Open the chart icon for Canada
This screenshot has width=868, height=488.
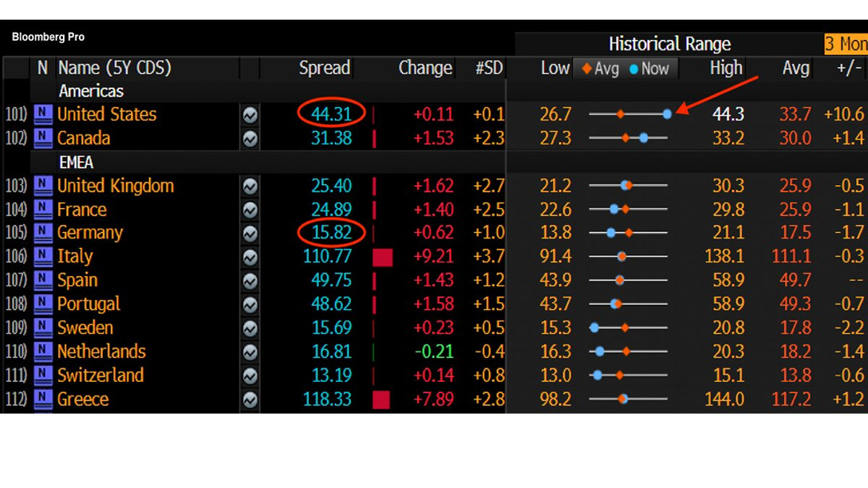(251, 138)
